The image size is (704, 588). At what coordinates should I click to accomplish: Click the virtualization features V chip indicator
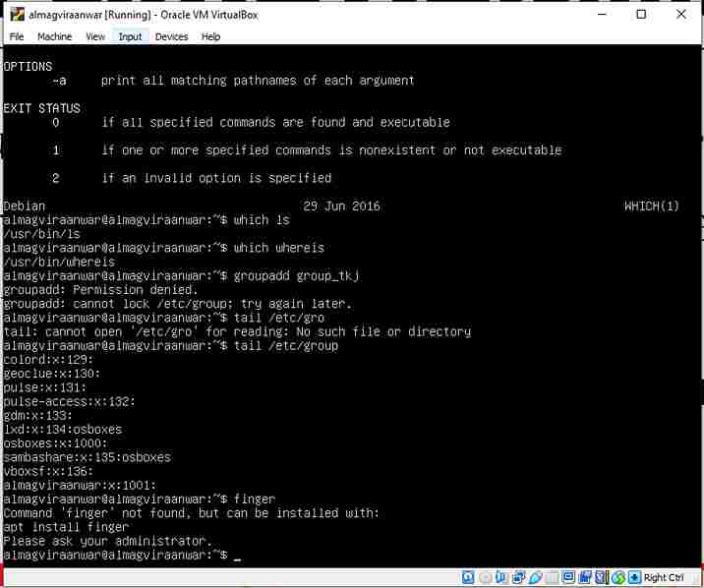[x=601, y=577]
